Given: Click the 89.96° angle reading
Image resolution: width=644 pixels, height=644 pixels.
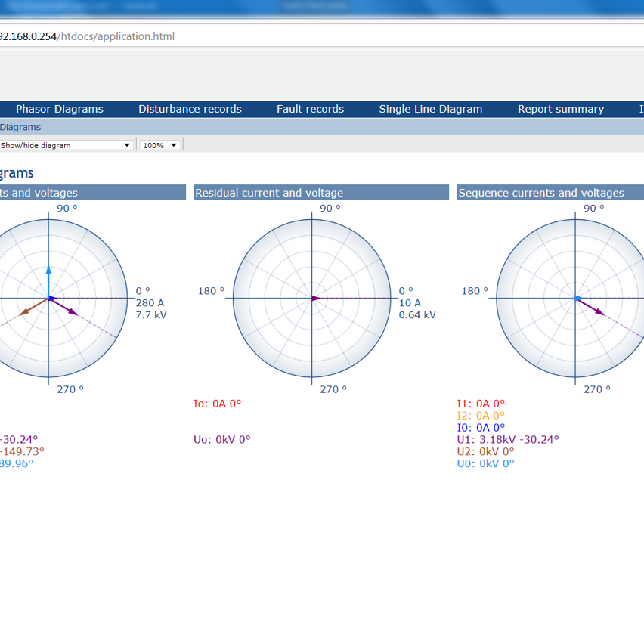Looking at the screenshot, I should 17,463.
